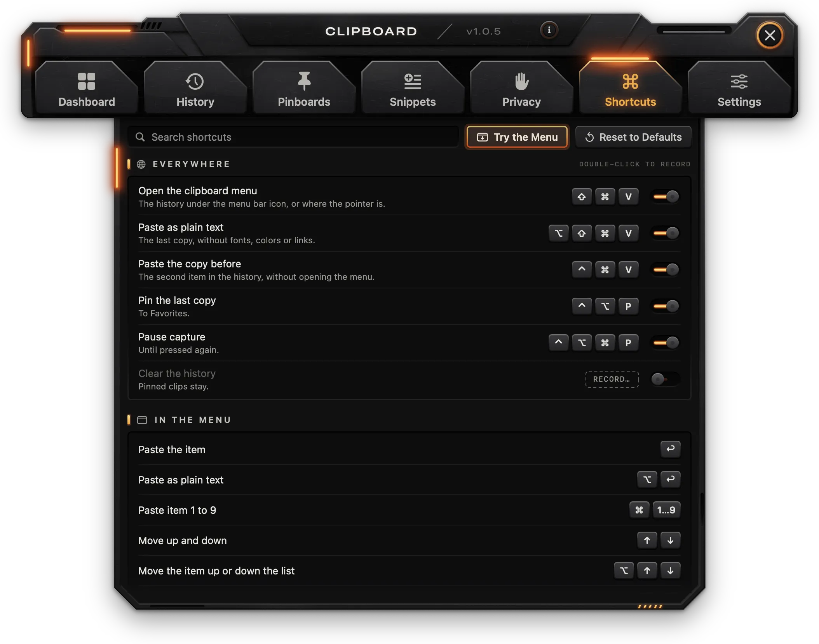
Task: Click the V key in Open the clipboard menu
Action: point(628,197)
